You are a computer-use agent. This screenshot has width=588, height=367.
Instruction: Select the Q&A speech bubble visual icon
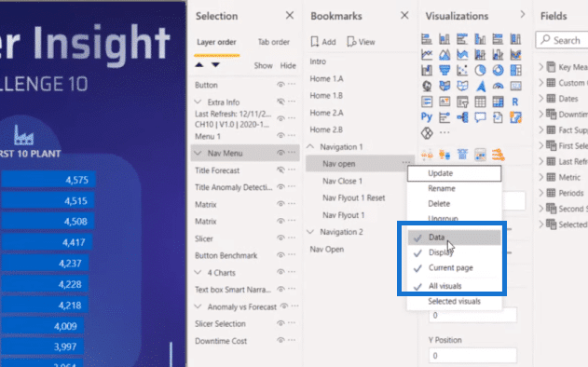pyautogui.click(x=480, y=117)
